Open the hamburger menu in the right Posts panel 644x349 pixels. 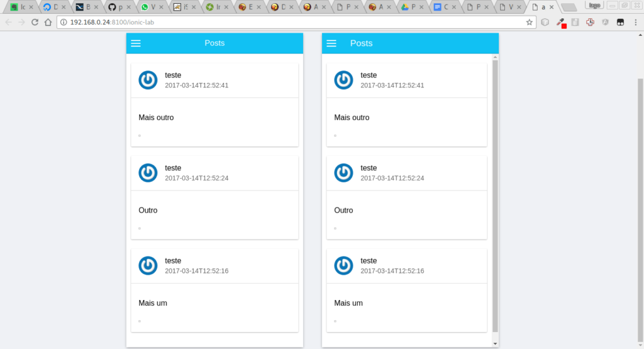pos(331,43)
